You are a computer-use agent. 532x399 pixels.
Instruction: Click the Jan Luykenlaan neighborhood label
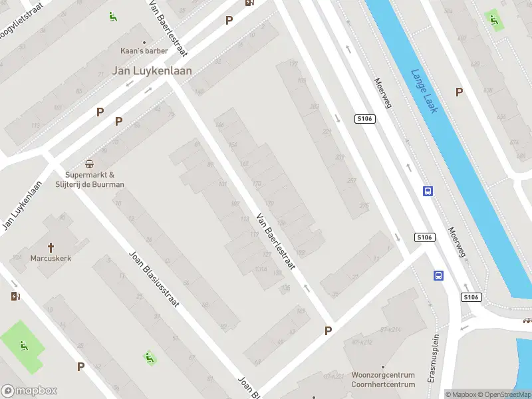[x=152, y=70]
